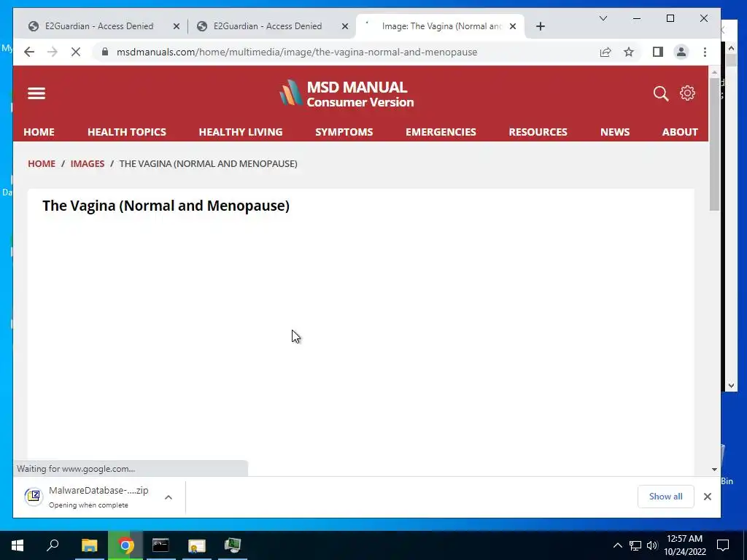Switch to the first E2Guardian - Access Denied tab

pos(99,26)
